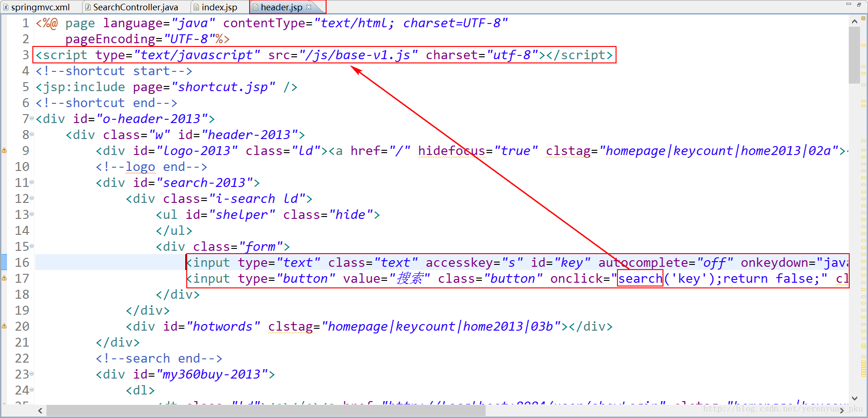Click the vertical scrollbar thumb

pos(854,55)
